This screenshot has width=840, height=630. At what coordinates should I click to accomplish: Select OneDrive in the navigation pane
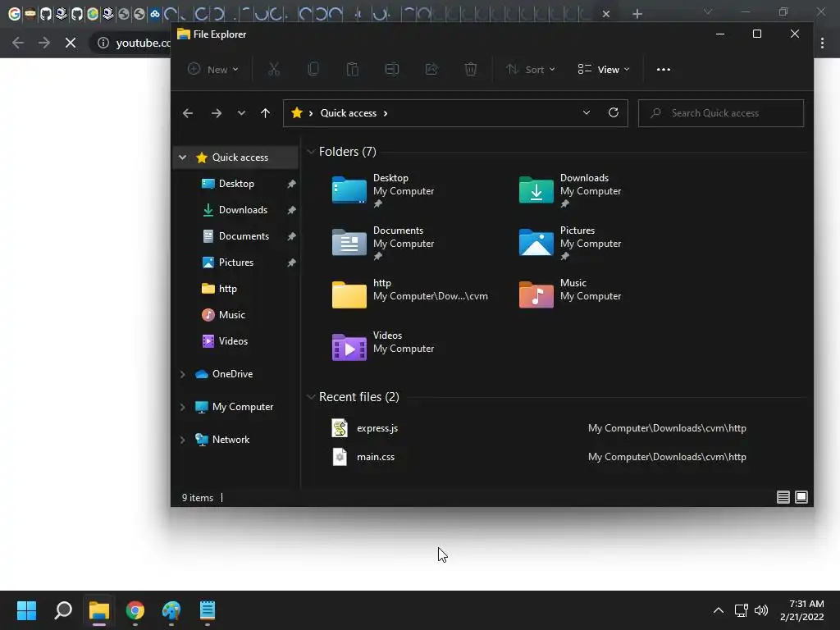(x=232, y=374)
